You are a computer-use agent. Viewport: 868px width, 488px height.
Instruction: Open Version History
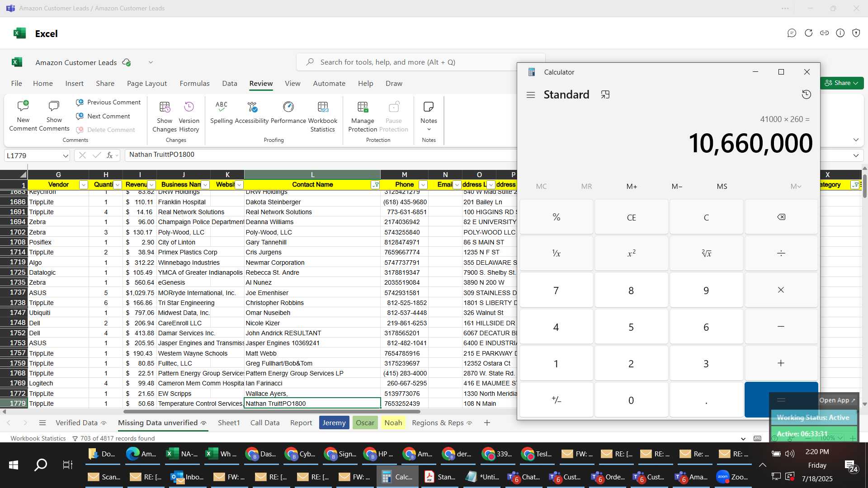coord(189,116)
